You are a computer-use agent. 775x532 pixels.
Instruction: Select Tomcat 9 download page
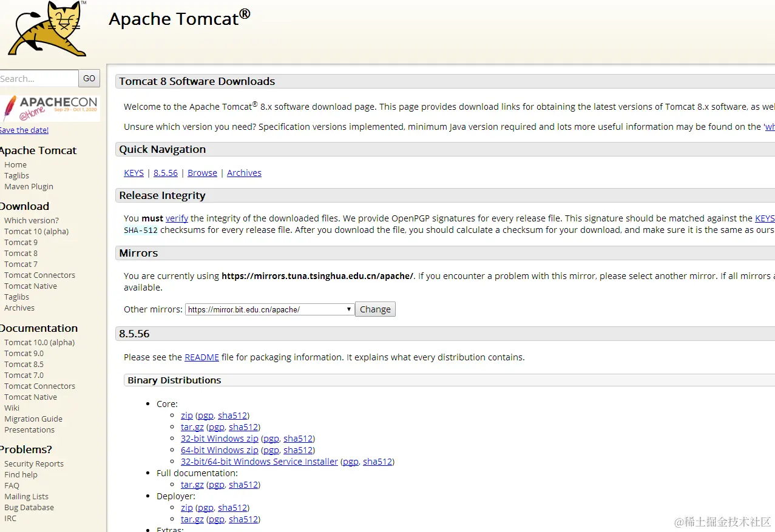[21, 242]
